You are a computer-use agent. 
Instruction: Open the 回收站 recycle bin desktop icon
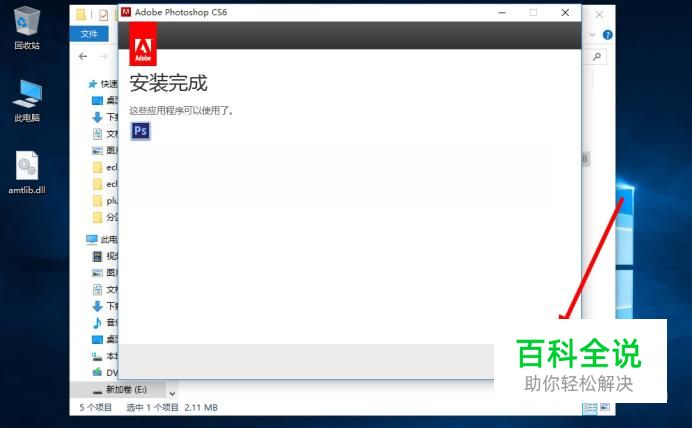(27, 28)
